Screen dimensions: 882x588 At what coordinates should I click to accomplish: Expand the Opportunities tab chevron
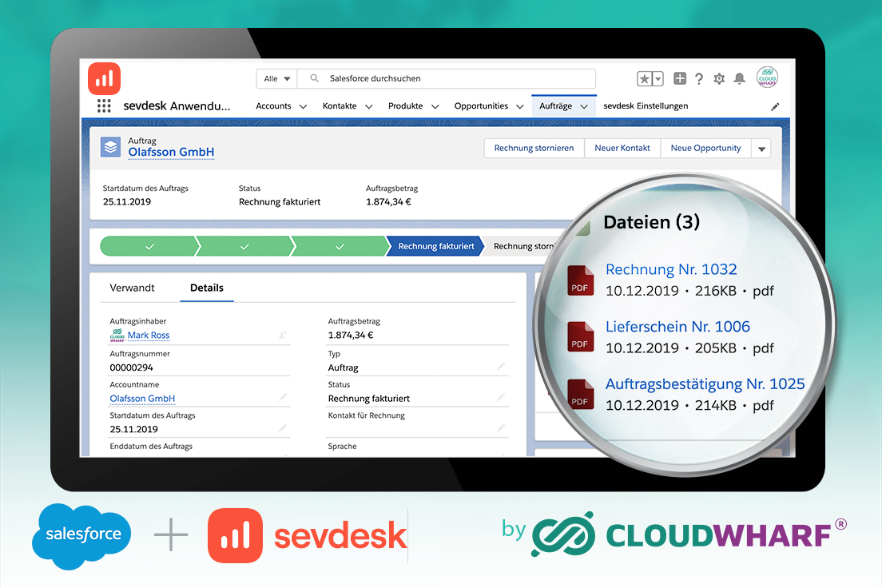(520, 106)
